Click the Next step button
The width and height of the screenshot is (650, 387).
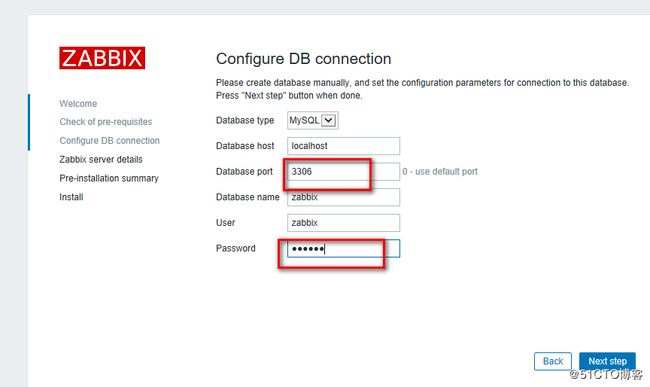tap(607, 361)
